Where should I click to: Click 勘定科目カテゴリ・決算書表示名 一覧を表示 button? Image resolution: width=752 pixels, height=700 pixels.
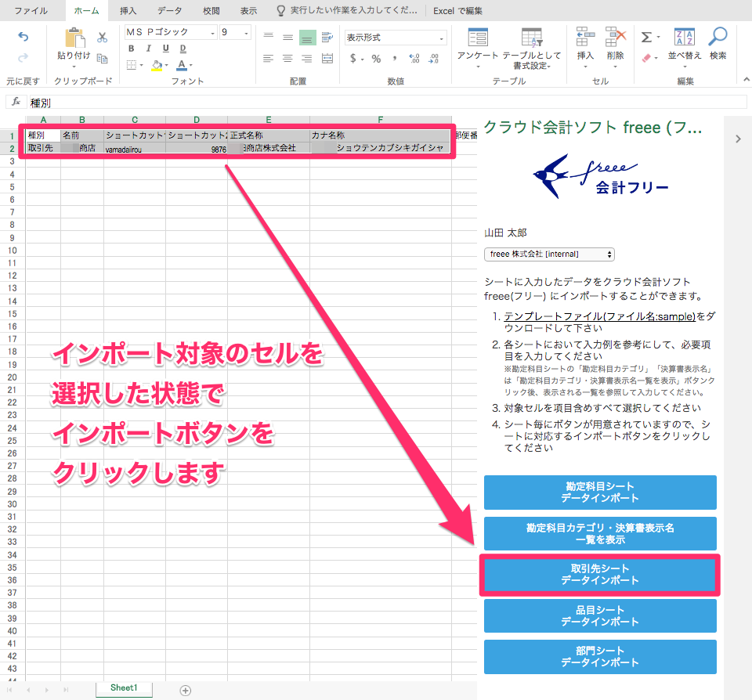tap(600, 534)
